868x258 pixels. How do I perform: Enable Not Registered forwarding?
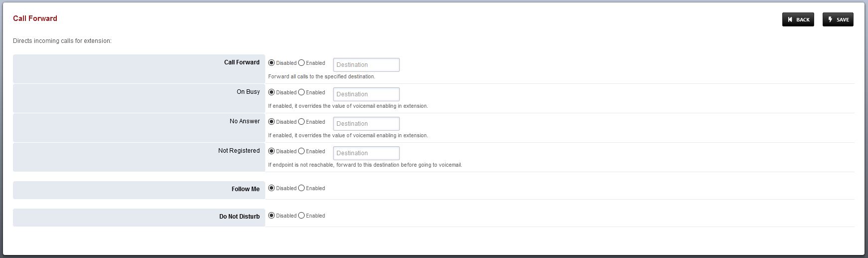pyautogui.click(x=301, y=151)
